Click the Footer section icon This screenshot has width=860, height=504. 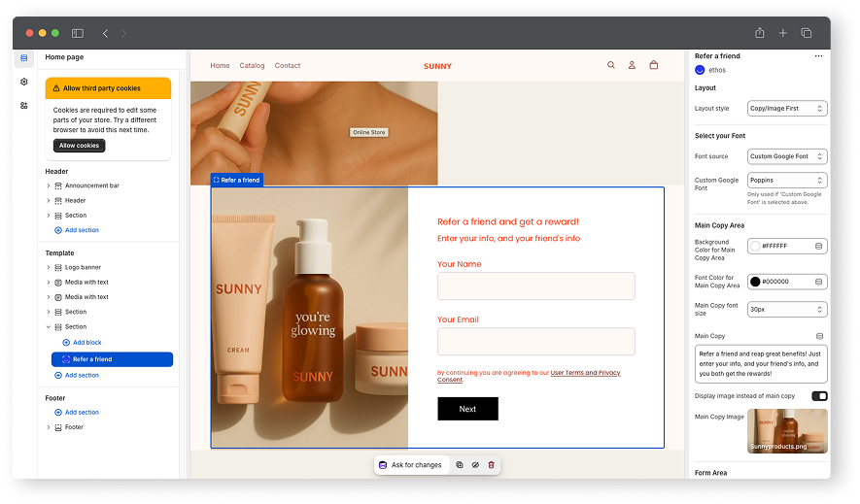pyautogui.click(x=58, y=427)
